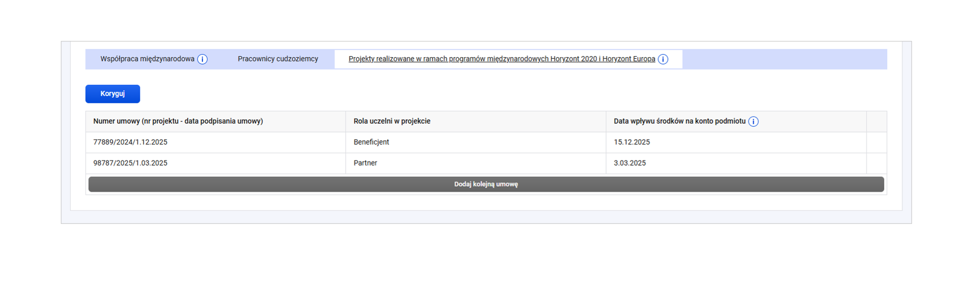980x295 pixels.
Task: Click the Partner role cell
Action: tap(365, 164)
